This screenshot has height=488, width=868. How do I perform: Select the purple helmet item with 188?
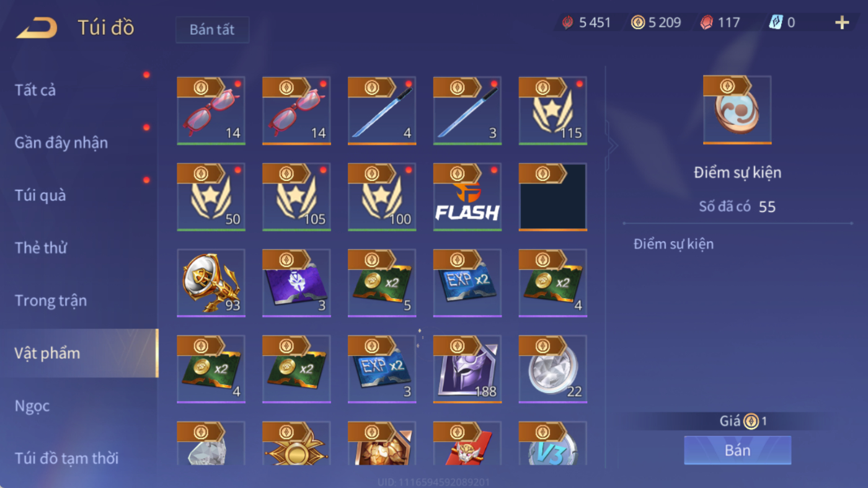tap(467, 370)
